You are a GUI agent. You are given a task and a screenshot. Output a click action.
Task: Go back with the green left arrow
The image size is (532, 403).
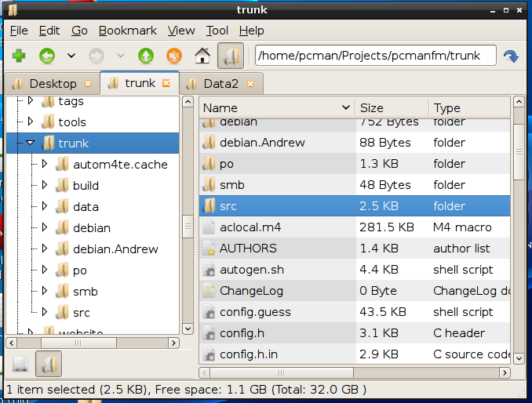(x=47, y=56)
